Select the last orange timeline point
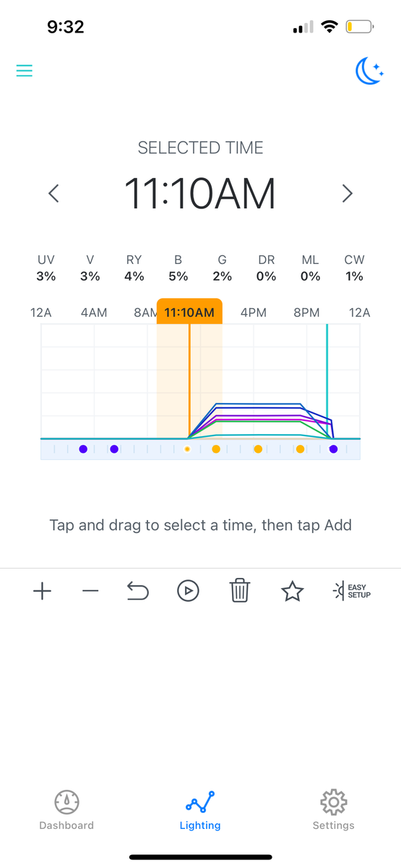Screen dimensions: 401x868 tap(300, 449)
